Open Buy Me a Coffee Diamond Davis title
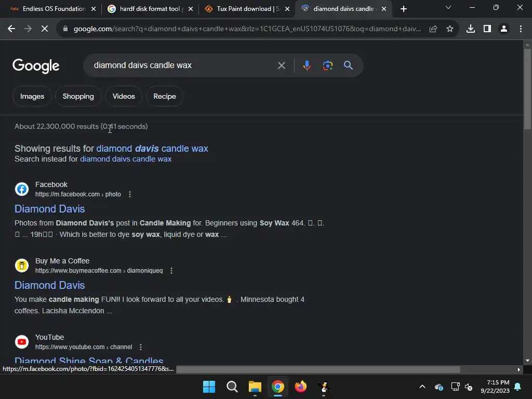 50,285
